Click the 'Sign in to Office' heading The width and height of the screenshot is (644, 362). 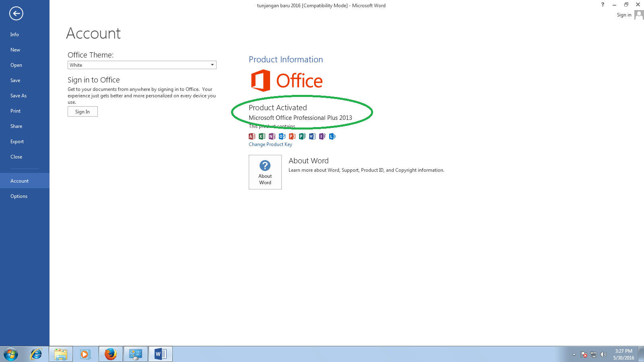coord(94,80)
